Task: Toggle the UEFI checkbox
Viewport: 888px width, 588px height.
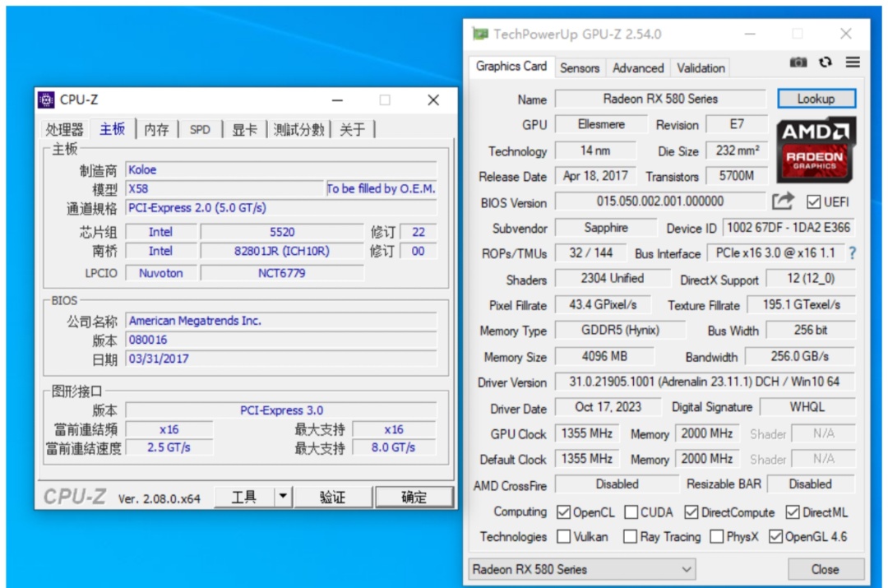Action: [813, 201]
